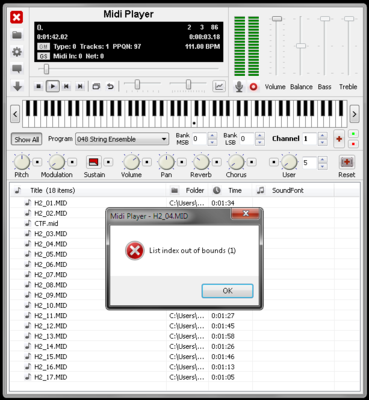Increase Bank LSB value

[x=260, y=136]
